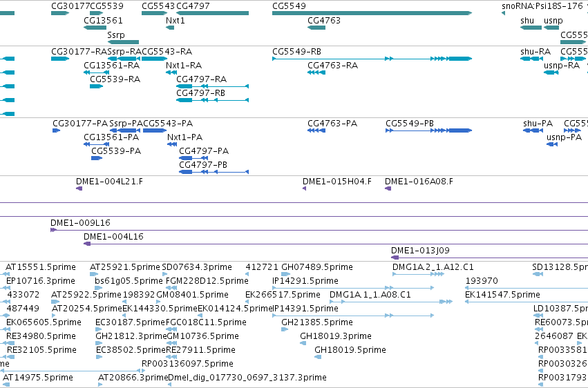Click transcript shu-RA
588x388 pixels.
(x=532, y=59)
